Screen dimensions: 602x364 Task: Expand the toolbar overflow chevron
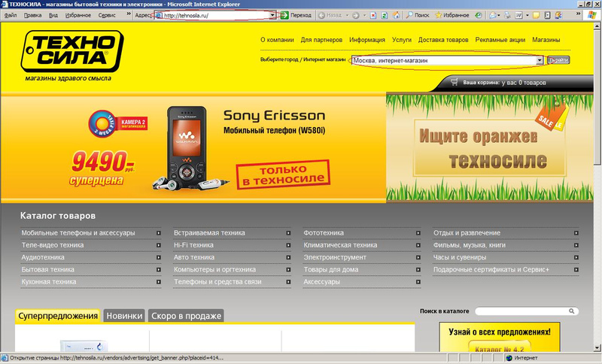[578, 14]
